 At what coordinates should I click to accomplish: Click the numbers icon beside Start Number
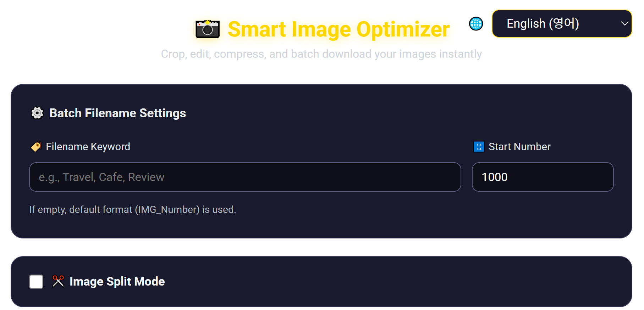479,146
